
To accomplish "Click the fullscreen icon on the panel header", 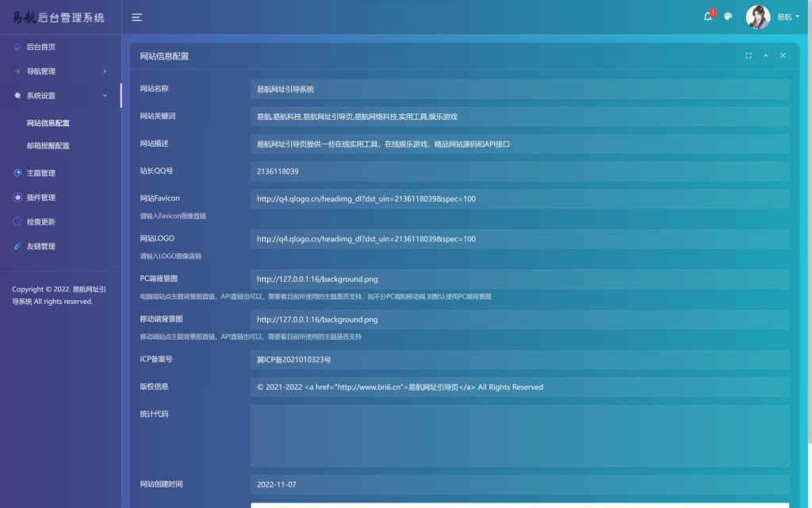I will (x=748, y=56).
